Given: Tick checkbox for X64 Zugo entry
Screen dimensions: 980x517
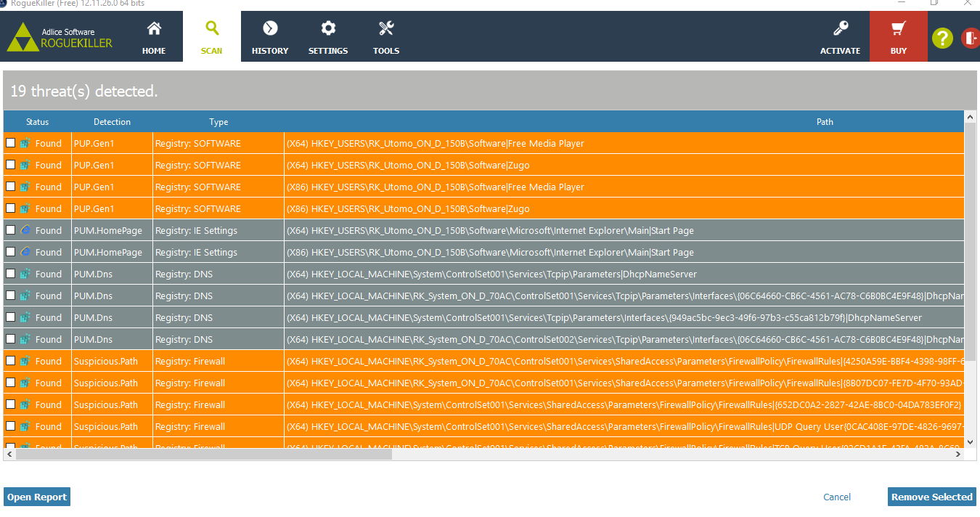Looking at the screenshot, I should click(10, 165).
